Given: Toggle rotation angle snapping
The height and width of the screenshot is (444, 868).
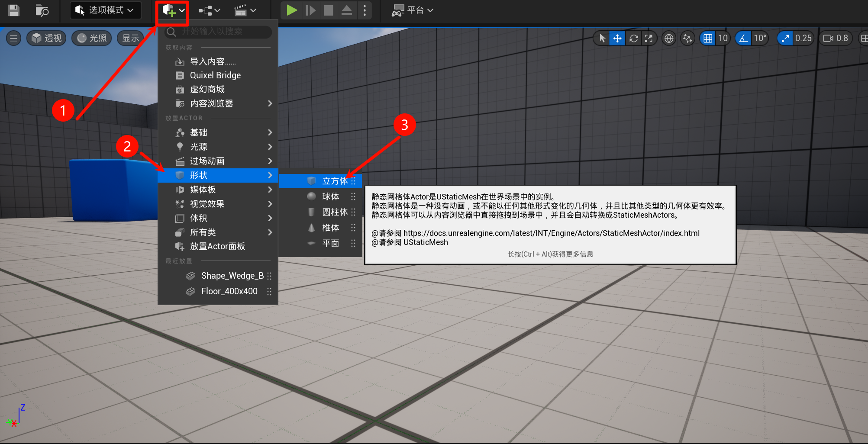Looking at the screenshot, I should click(743, 39).
